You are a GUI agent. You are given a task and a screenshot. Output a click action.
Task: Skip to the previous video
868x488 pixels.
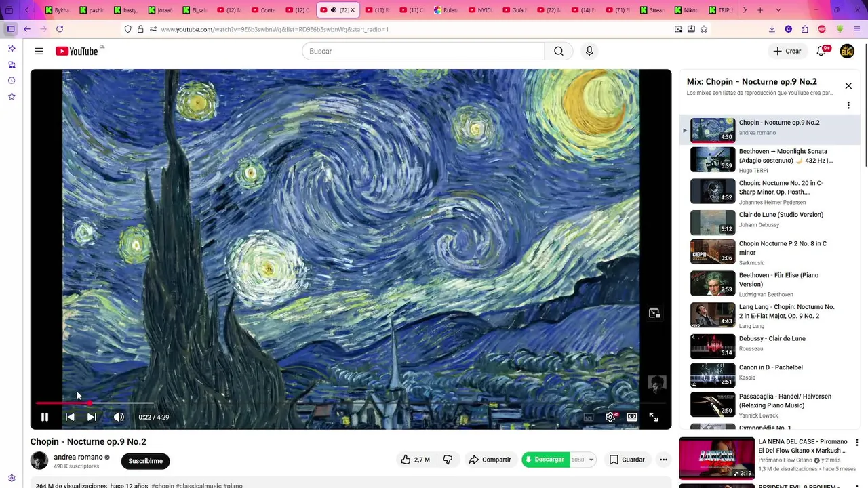[70, 417]
